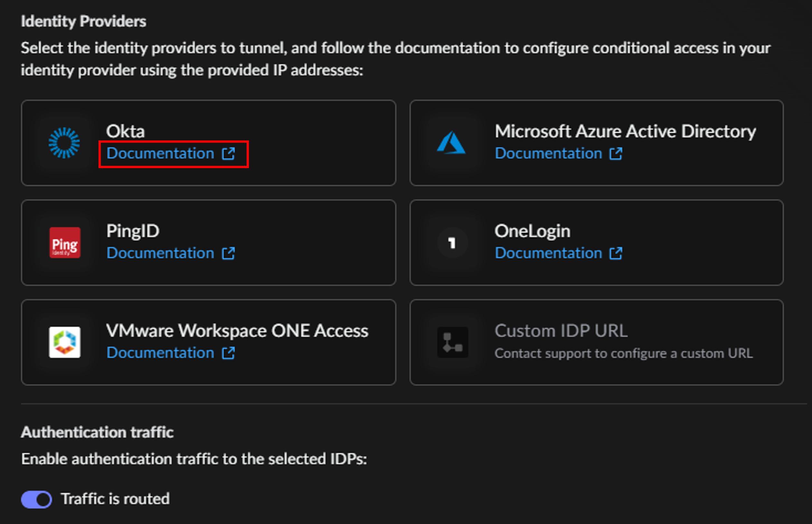Open OneLogin Documentation link
The width and height of the screenshot is (812, 524).
tap(548, 253)
